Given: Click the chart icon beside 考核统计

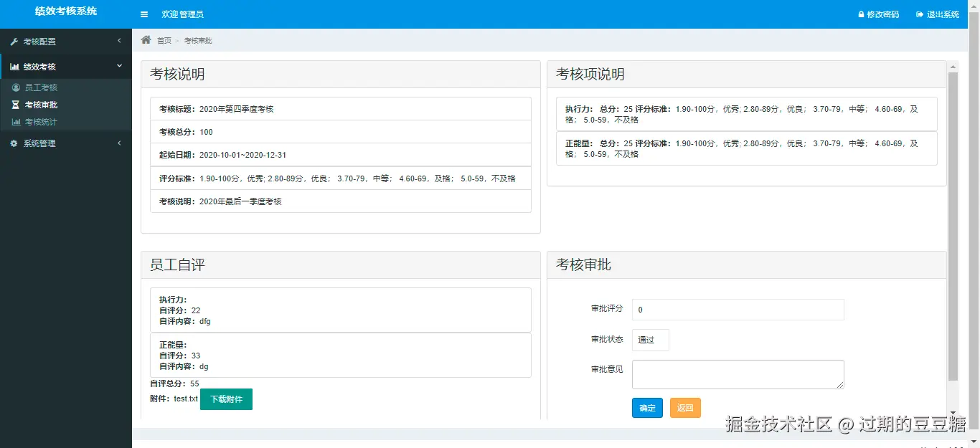Looking at the screenshot, I should click(17, 122).
